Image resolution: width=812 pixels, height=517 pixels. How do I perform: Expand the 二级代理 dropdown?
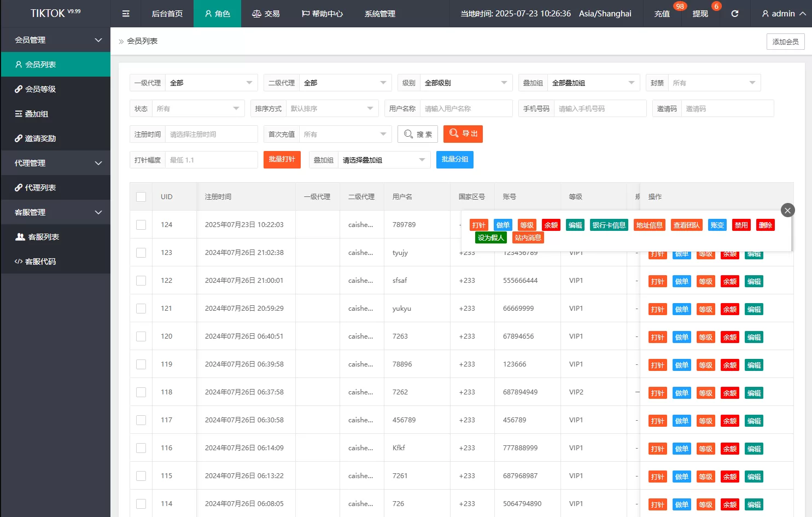[345, 82]
